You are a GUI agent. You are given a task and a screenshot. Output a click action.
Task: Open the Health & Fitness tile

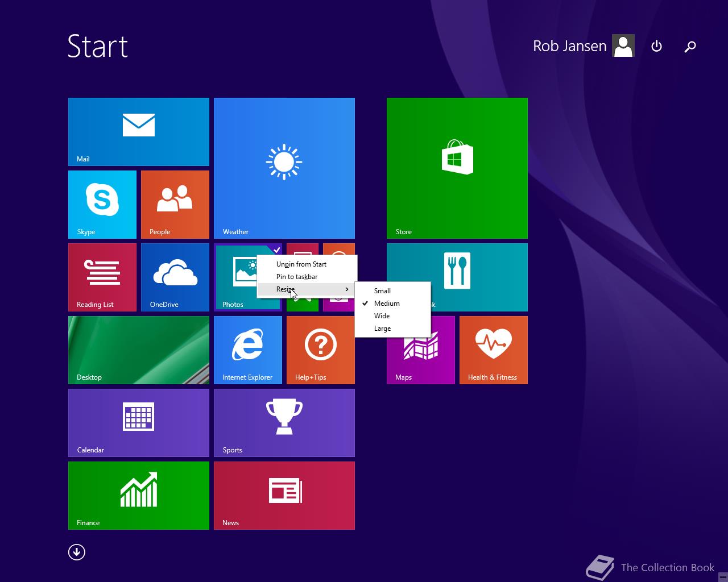coord(494,350)
